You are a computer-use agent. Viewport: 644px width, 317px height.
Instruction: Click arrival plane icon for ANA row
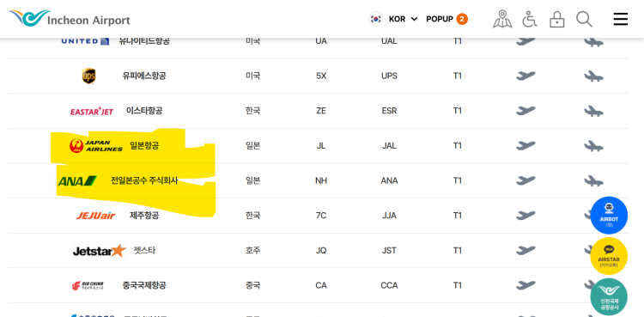pos(593,180)
